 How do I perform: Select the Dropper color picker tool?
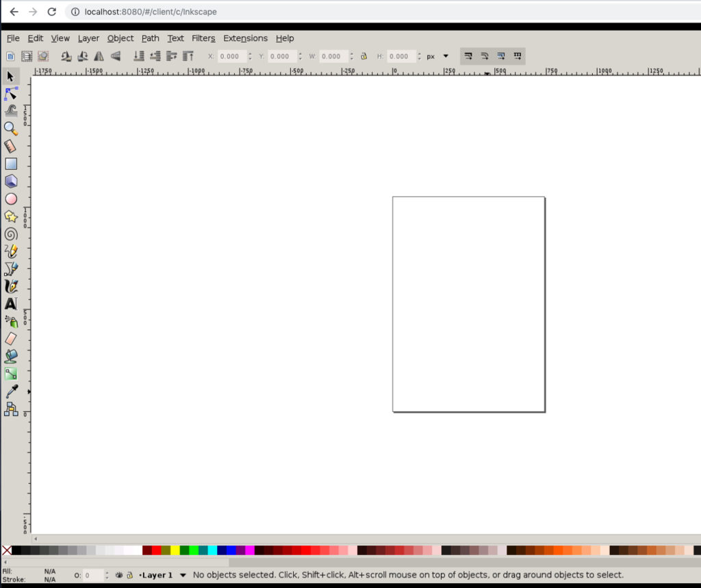[x=10, y=391]
